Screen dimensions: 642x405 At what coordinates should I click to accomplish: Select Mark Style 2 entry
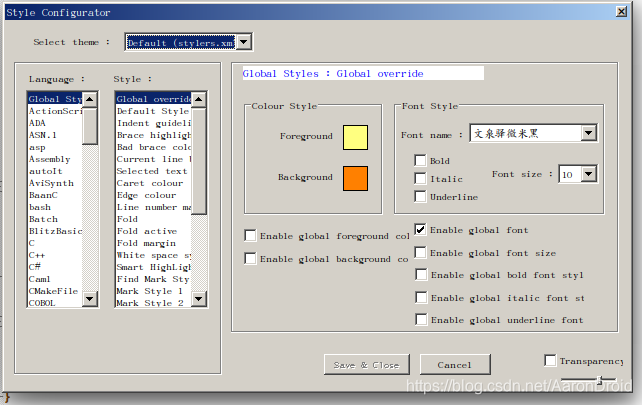(154, 302)
